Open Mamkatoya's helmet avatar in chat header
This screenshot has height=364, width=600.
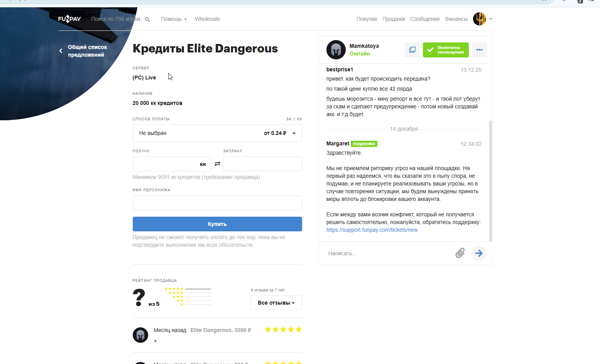pos(336,50)
